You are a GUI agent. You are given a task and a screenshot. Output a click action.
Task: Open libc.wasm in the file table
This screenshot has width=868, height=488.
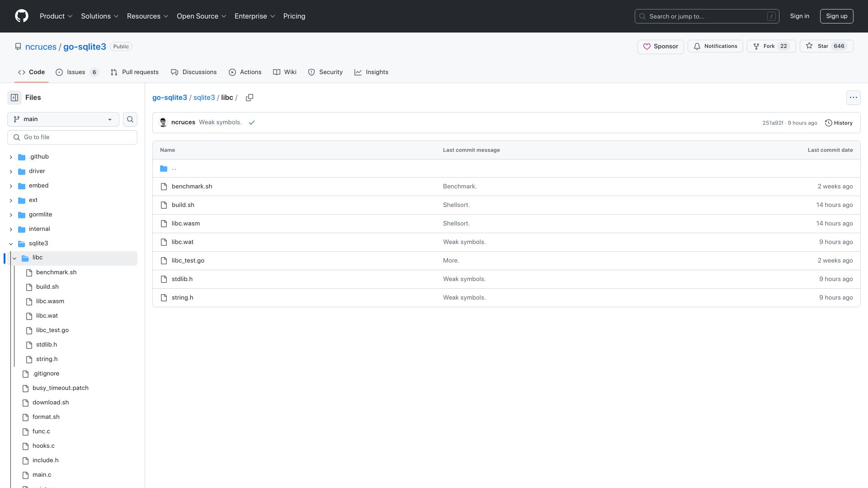pos(186,224)
